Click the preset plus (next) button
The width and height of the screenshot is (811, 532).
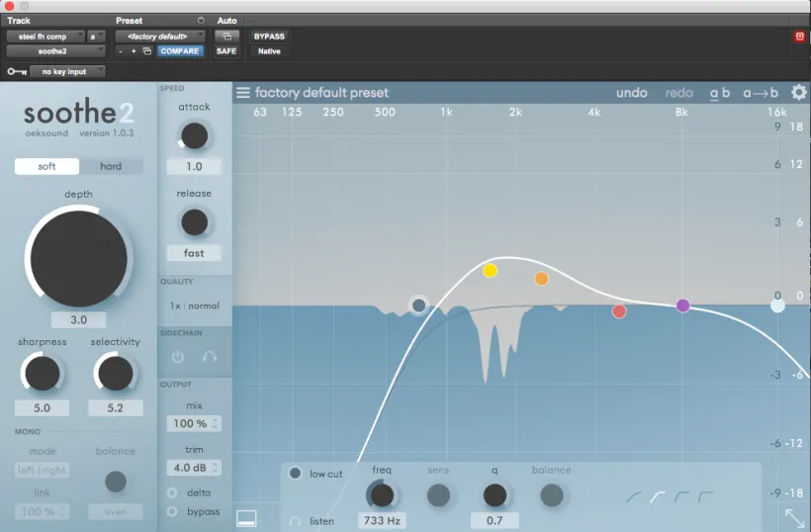tap(134, 51)
